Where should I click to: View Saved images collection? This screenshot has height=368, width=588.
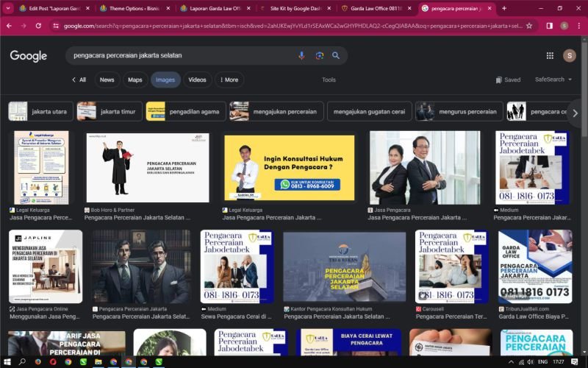(508, 79)
